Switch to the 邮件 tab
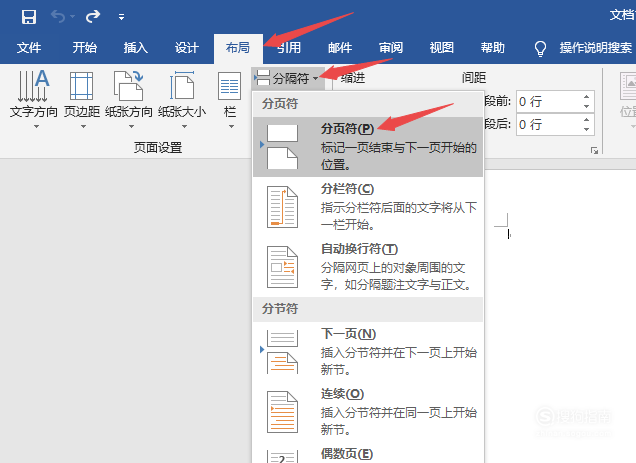Viewport: 636px width, 463px height. (340, 48)
